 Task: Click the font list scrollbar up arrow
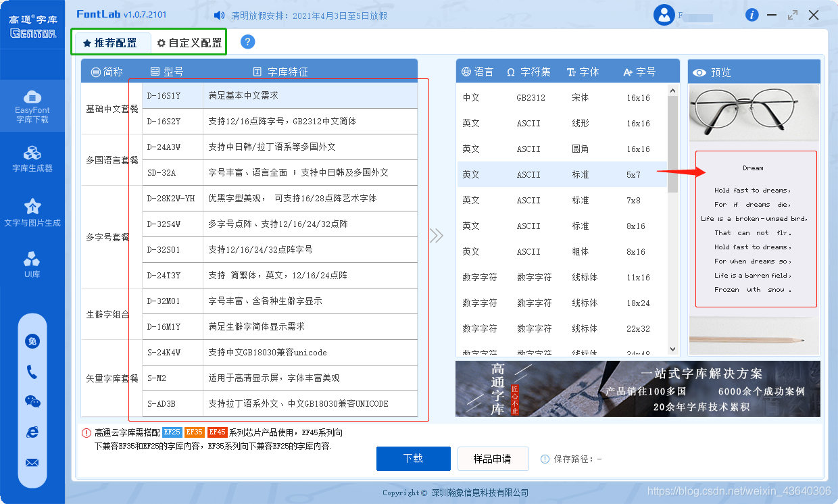click(672, 91)
